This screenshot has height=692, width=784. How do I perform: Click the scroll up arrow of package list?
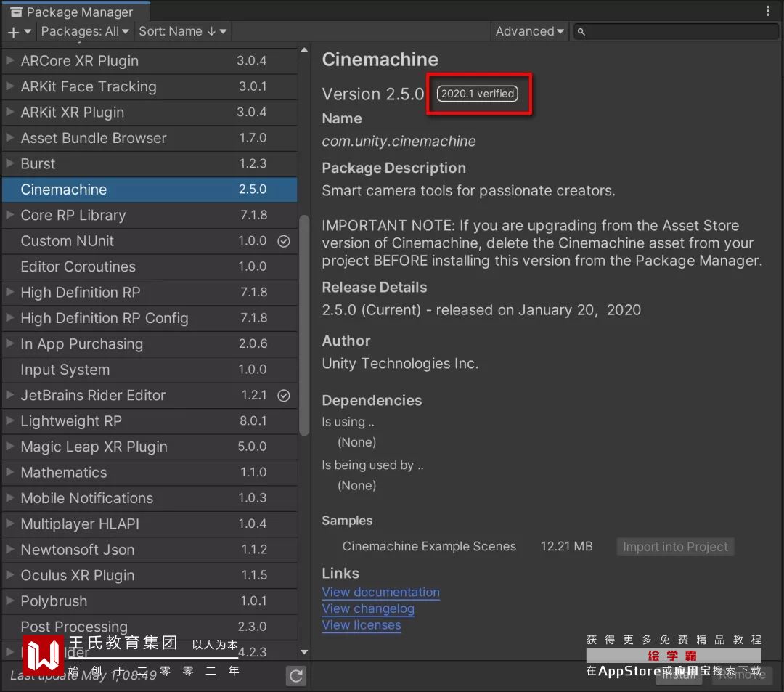click(304, 51)
